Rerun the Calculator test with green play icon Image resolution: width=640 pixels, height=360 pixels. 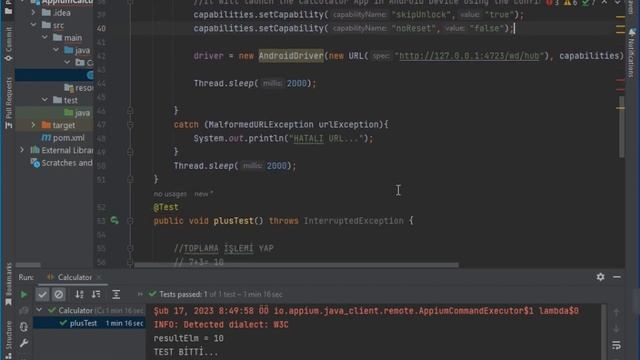(24, 294)
